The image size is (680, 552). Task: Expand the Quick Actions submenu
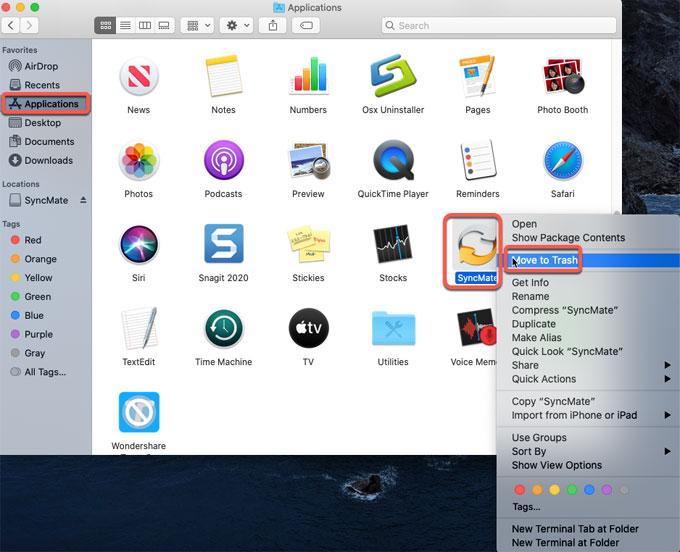click(x=588, y=379)
